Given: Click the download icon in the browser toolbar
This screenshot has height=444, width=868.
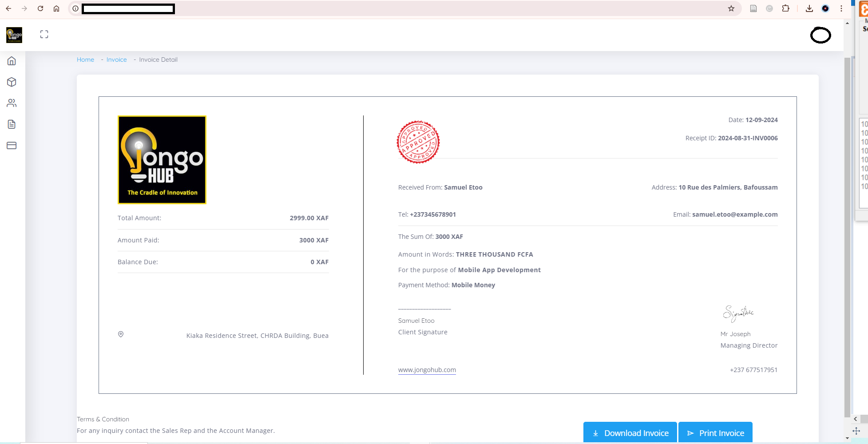Looking at the screenshot, I should point(809,8).
